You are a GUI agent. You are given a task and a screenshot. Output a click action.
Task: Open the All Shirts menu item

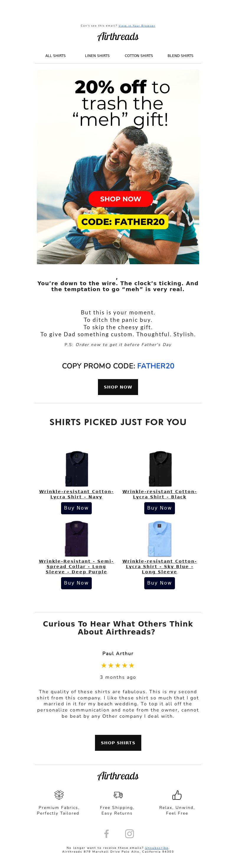click(x=55, y=56)
